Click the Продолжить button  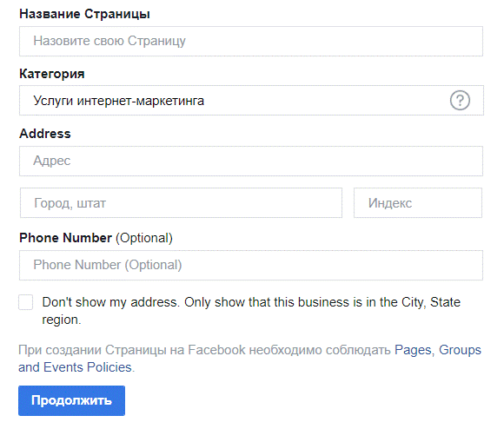(x=71, y=400)
